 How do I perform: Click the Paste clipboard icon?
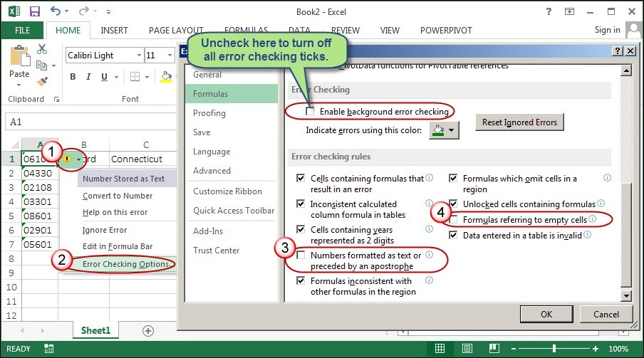pyautogui.click(x=20, y=56)
